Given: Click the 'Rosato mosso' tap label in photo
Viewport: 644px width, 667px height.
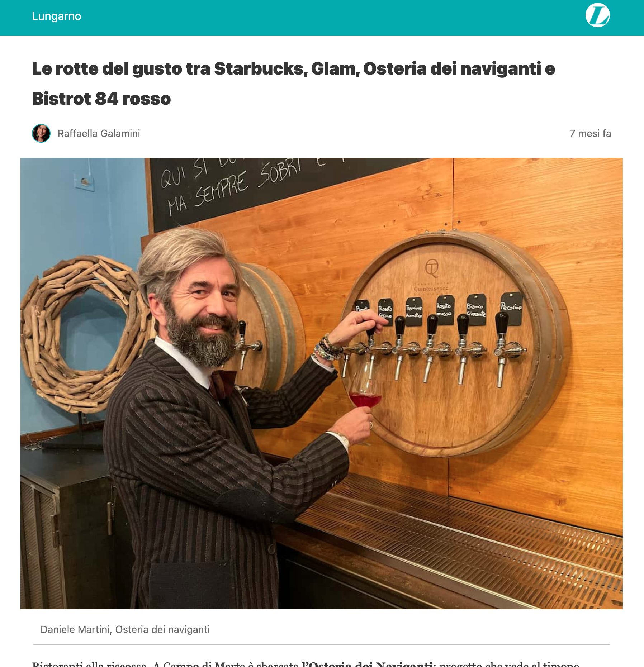Looking at the screenshot, I should (445, 310).
